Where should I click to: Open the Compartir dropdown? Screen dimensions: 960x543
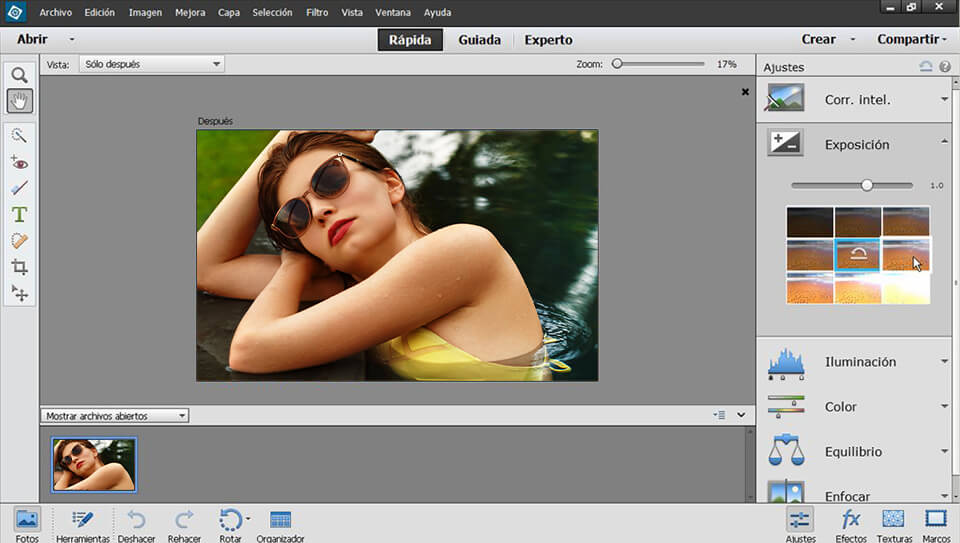click(x=912, y=39)
